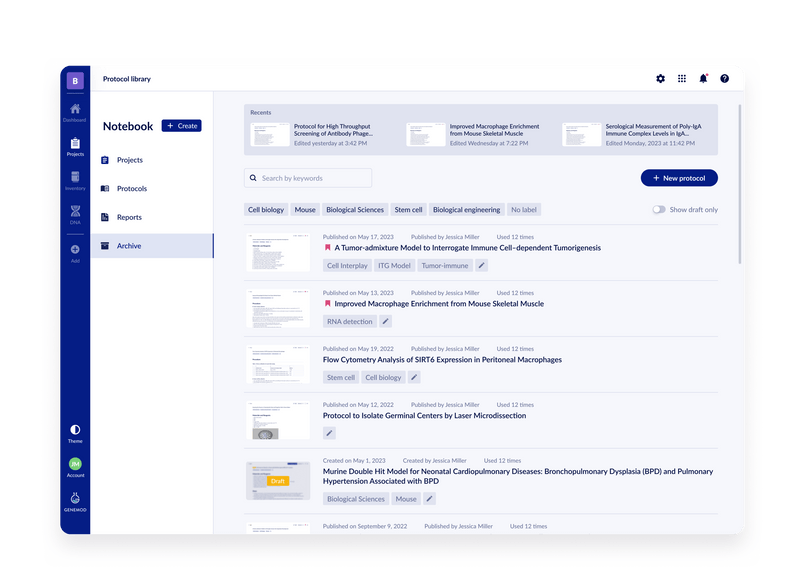Open the settings gear icon

click(x=660, y=79)
